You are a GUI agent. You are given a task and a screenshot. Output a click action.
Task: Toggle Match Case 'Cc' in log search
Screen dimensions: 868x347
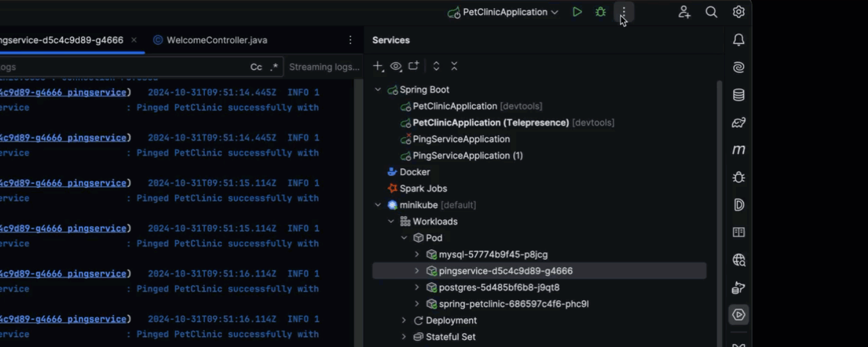(256, 67)
